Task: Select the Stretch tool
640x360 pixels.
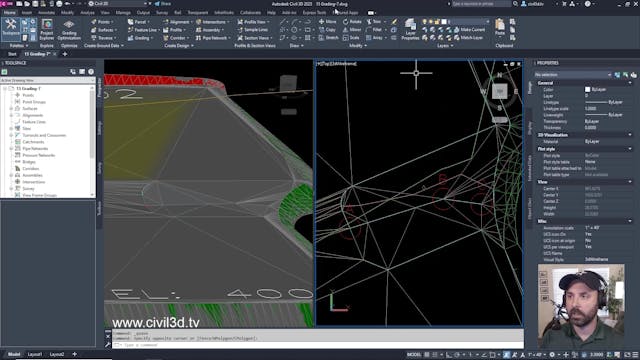Action: point(329,38)
